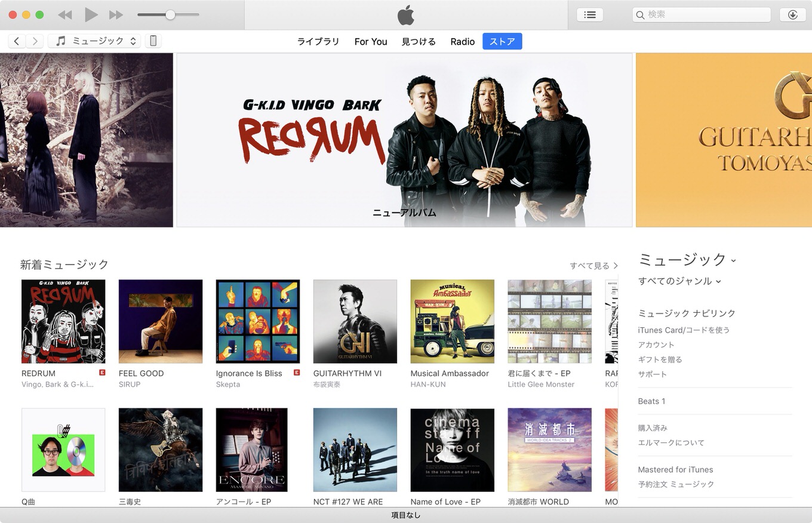Open the アカウント link

click(x=656, y=345)
